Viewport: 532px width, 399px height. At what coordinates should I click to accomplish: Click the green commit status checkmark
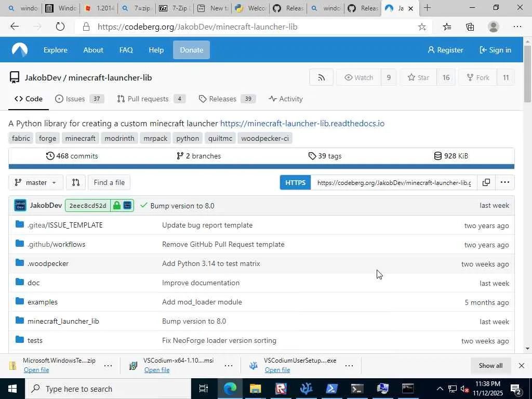pyautogui.click(x=143, y=205)
